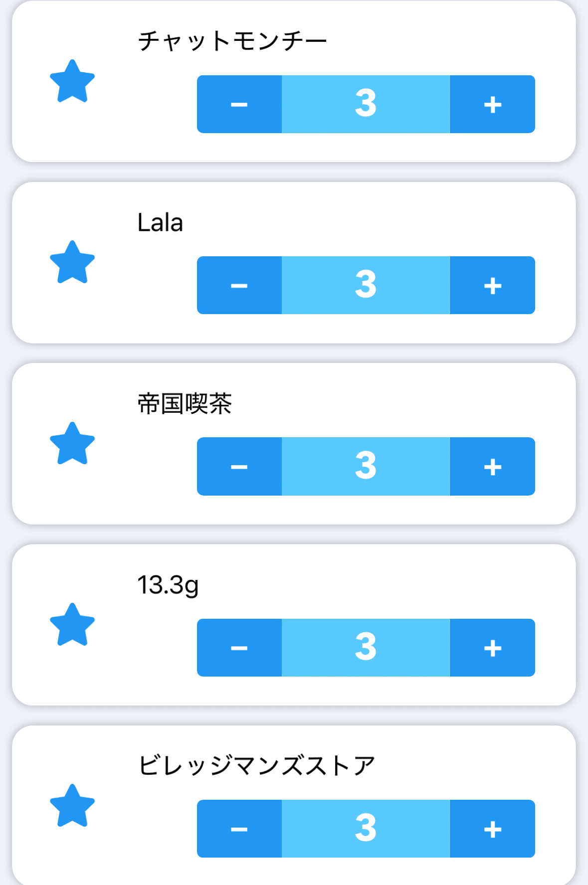
Task: Toggle favorite star for Lala
Action: (72, 262)
